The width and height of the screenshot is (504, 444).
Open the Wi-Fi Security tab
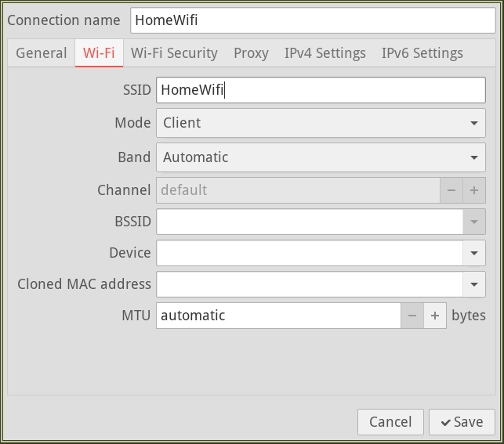(174, 53)
